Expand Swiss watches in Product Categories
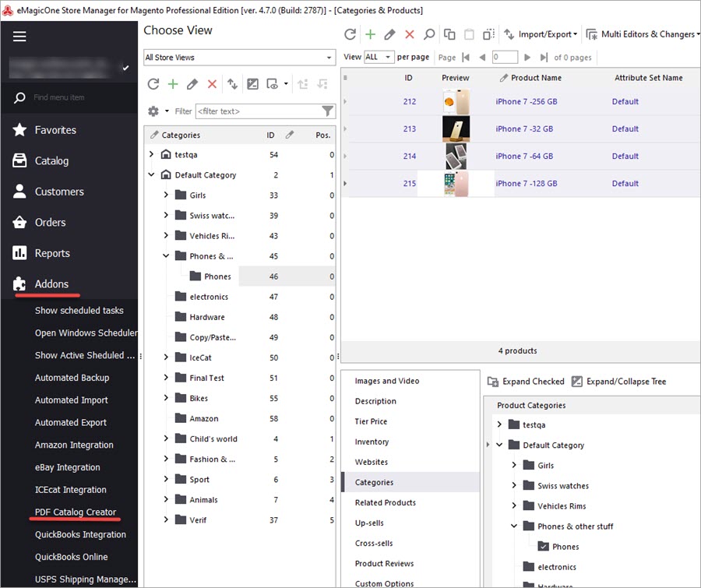This screenshot has height=588, width=701. [514, 485]
